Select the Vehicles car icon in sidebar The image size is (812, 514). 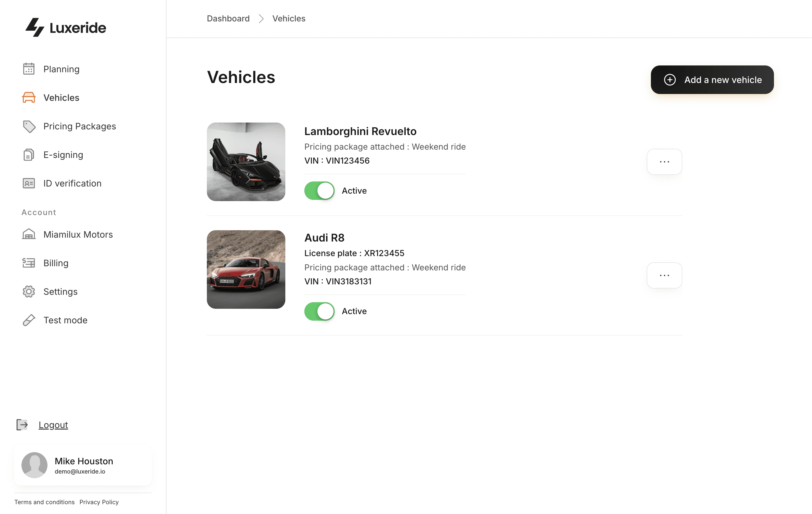(x=29, y=98)
